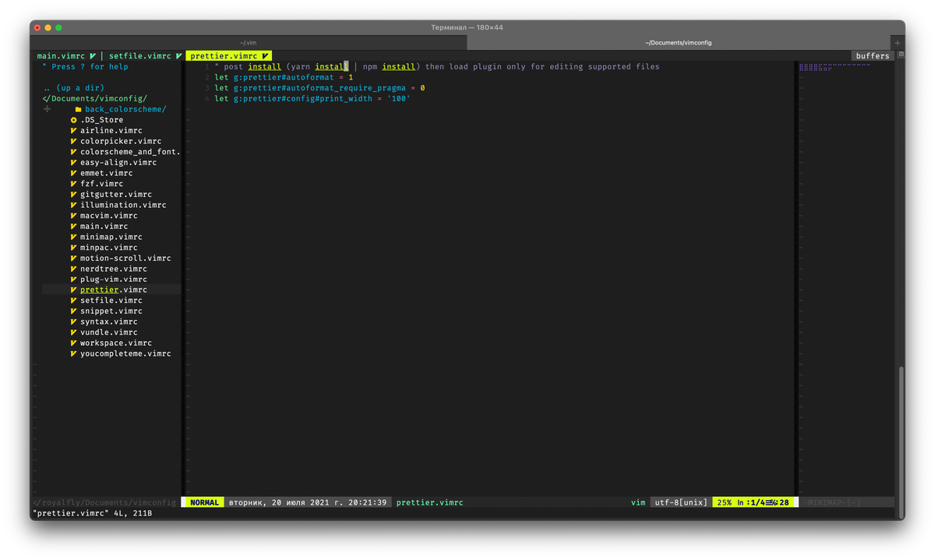The height and width of the screenshot is (560, 935).
Task: Click prettier.vimrc filename in the status line
Action: click(429, 503)
